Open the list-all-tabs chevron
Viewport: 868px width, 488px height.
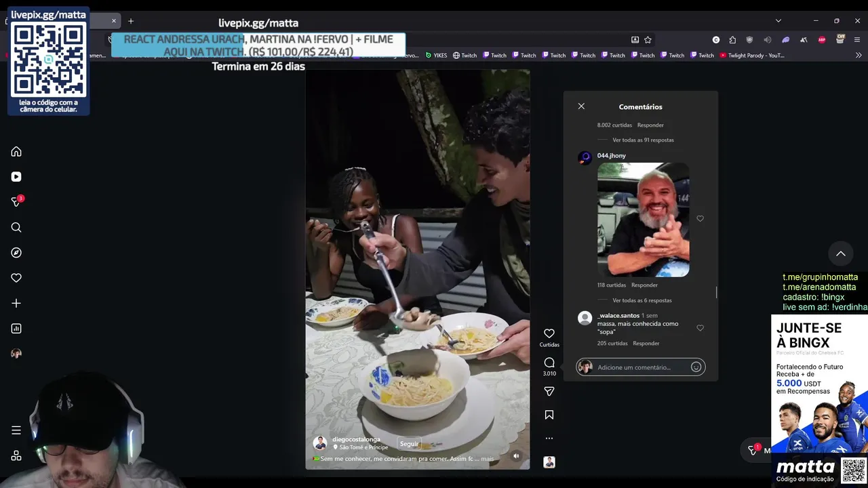coord(778,21)
